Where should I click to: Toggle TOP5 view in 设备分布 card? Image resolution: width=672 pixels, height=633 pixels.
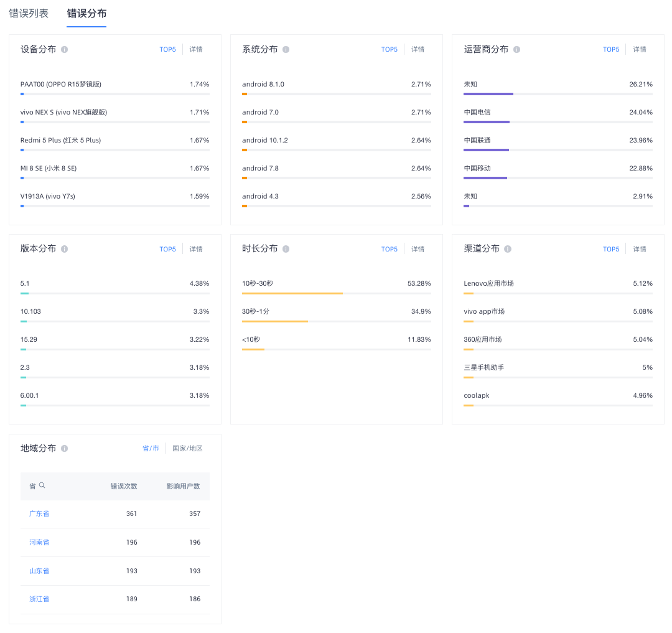pos(167,50)
